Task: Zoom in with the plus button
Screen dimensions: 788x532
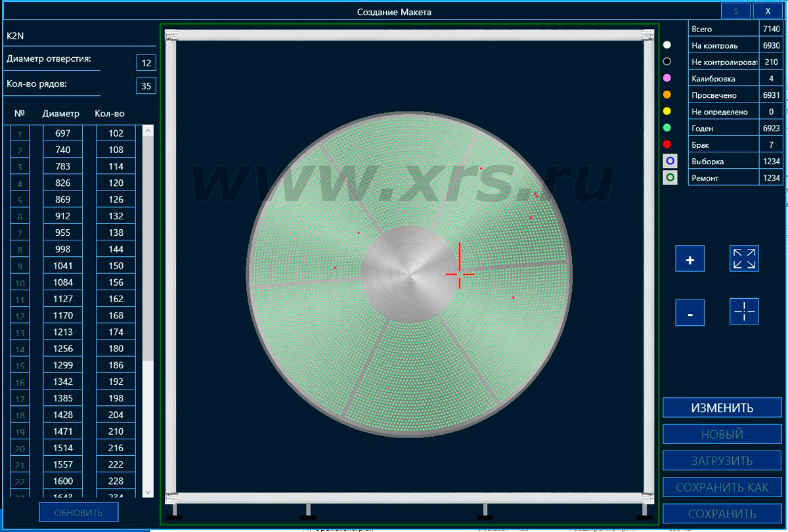Action: pyautogui.click(x=689, y=259)
